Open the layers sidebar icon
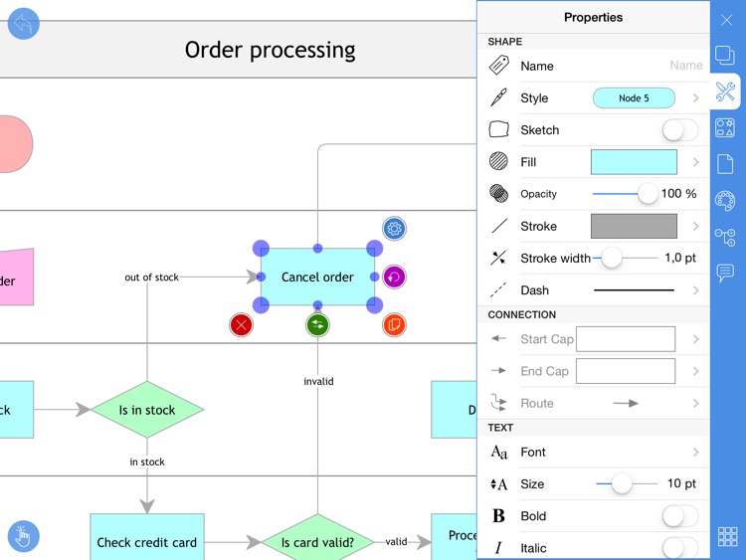The height and width of the screenshot is (560, 746). pos(725,55)
